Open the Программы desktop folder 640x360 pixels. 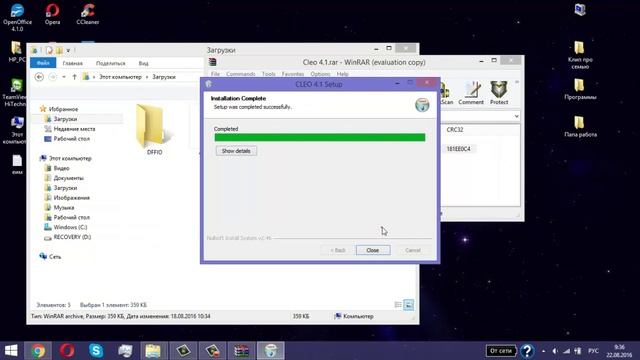(580, 89)
